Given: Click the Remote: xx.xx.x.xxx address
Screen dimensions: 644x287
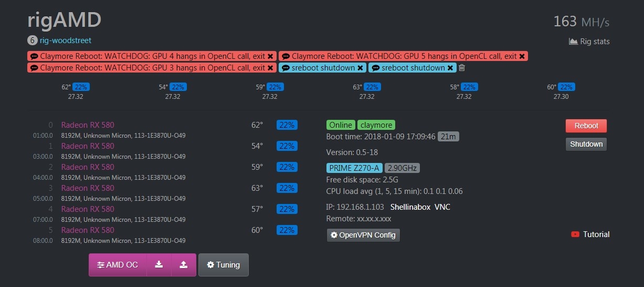Looking at the screenshot, I should (x=359, y=219).
